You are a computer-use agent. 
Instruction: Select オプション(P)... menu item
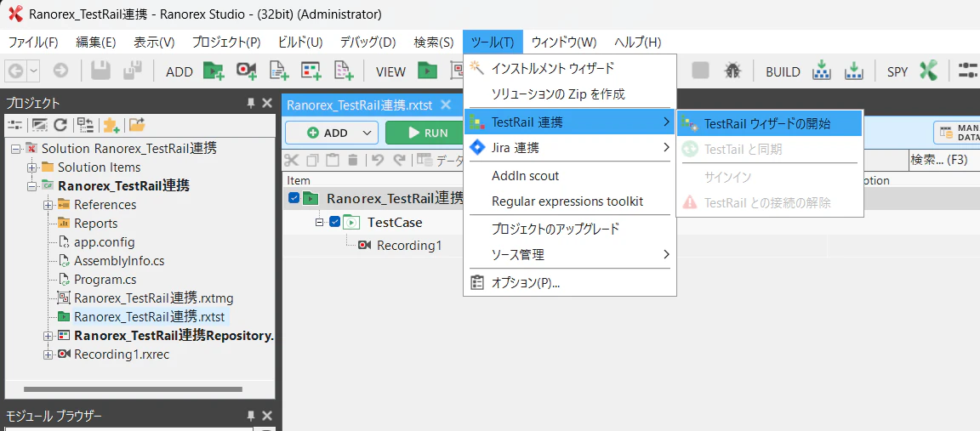click(x=569, y=282)
